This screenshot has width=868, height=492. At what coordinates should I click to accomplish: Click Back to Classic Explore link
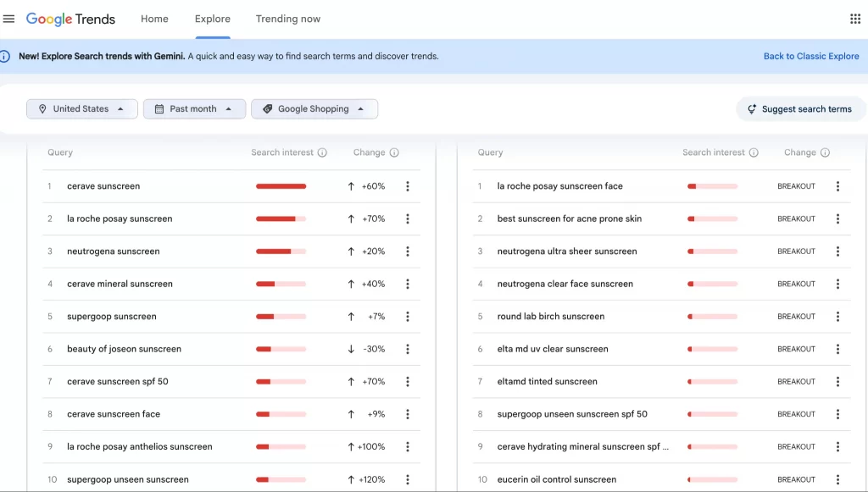pos(811,57)
